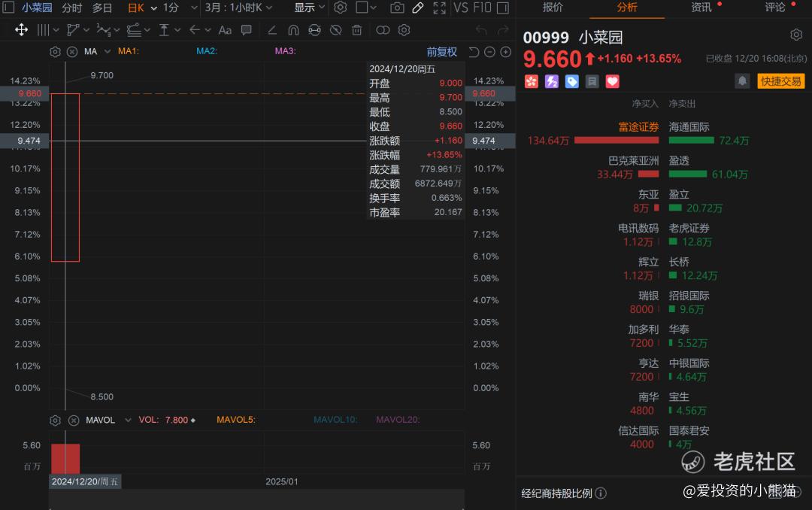Toggle the price alert bell
812x510 pixels.
(x=742, y=81)
